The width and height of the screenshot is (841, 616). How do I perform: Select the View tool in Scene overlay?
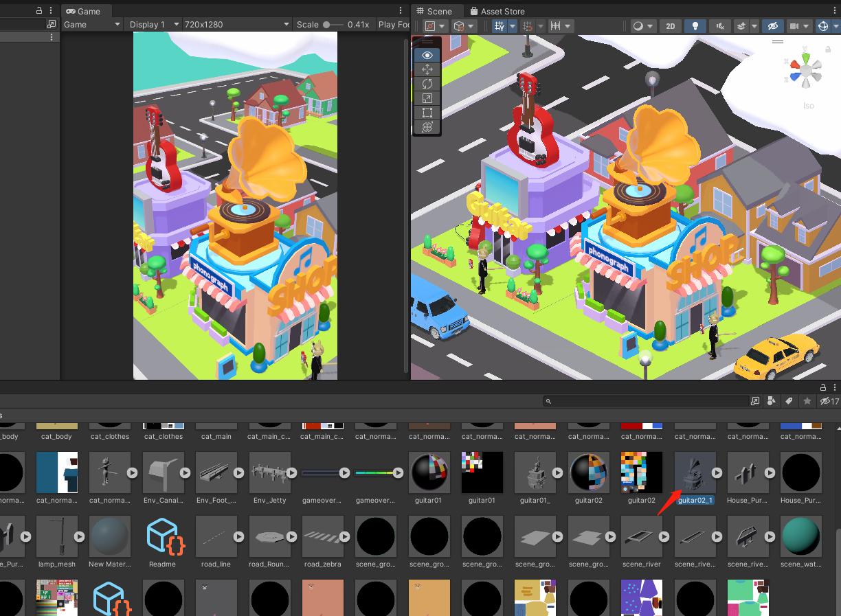[x=427, y=55]
